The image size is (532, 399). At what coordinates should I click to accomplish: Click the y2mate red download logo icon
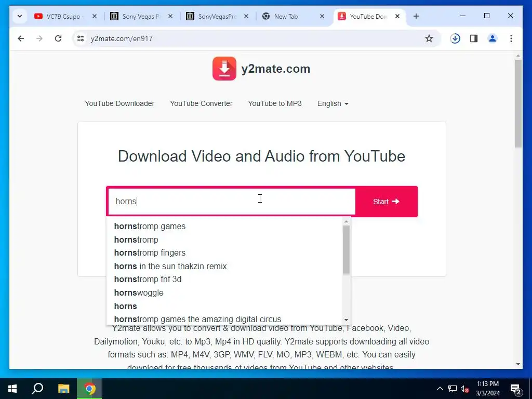(224, 69)
